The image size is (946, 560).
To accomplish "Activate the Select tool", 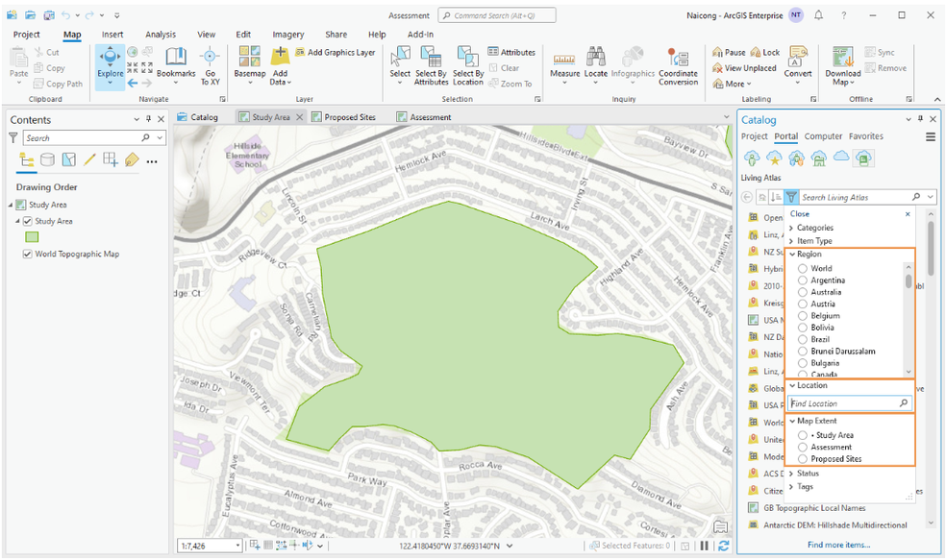I will point(399,65).
